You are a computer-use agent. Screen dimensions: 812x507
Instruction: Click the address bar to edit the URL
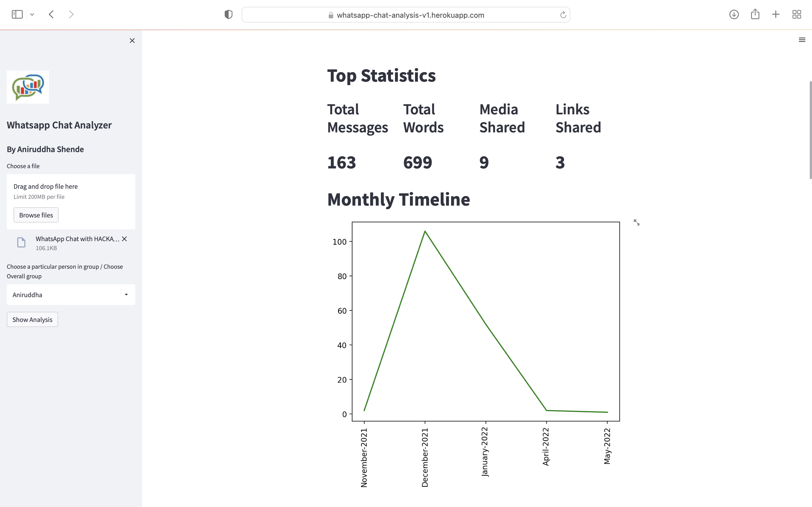click(406, 15)
